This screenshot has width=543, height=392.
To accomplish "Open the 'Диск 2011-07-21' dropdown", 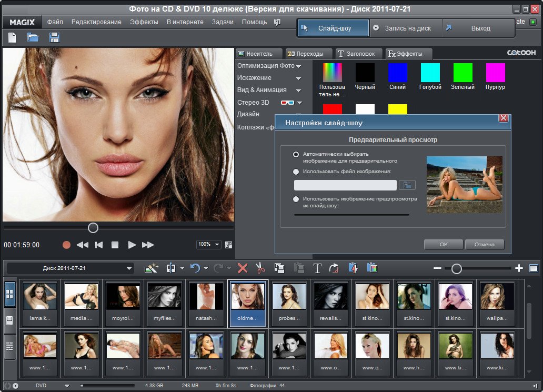I will coord(71,268).
